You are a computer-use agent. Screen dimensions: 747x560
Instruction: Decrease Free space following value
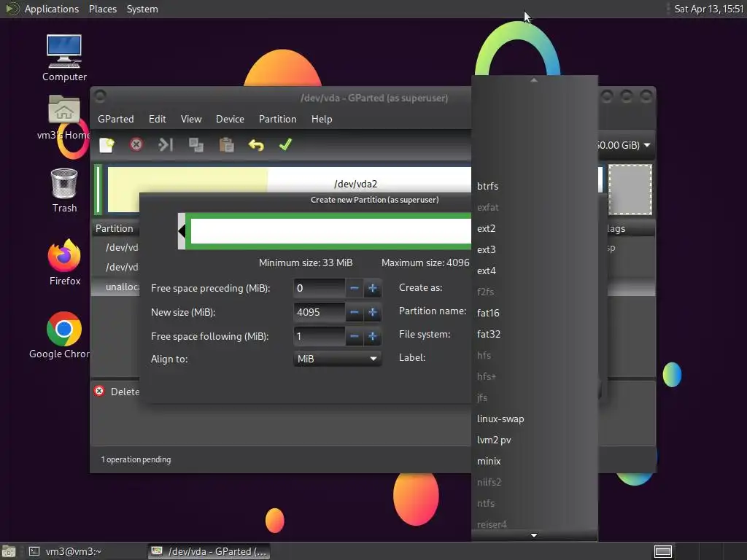[x=354, y=336]
